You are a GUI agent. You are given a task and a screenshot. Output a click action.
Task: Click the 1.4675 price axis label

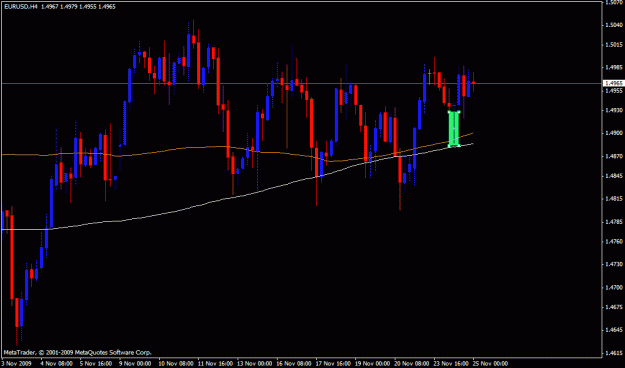click(613, 307)
